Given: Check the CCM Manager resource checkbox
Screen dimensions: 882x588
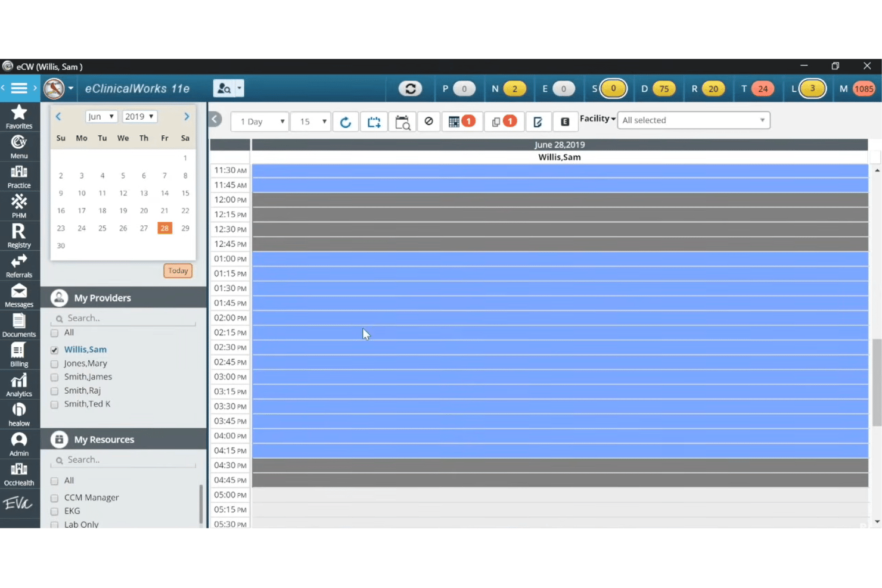Looking at the screenshot, I should tap(55, 497).
